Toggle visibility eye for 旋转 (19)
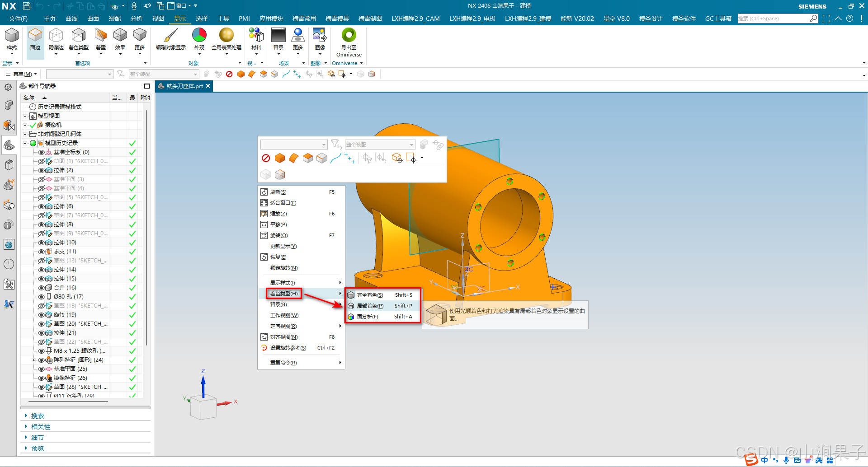This screenshot has height=467, width=868. pos(41,315)
